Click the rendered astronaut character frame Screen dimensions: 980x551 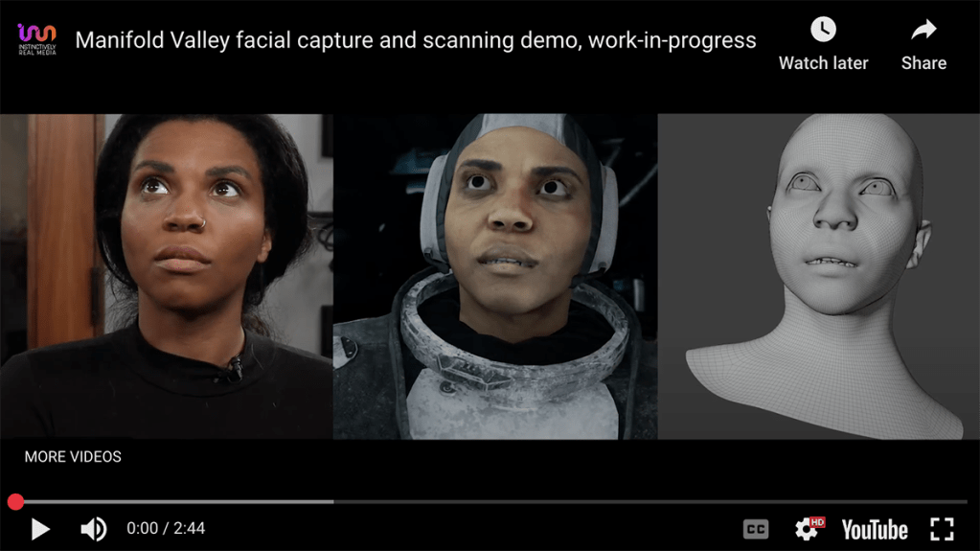(495, 276)
